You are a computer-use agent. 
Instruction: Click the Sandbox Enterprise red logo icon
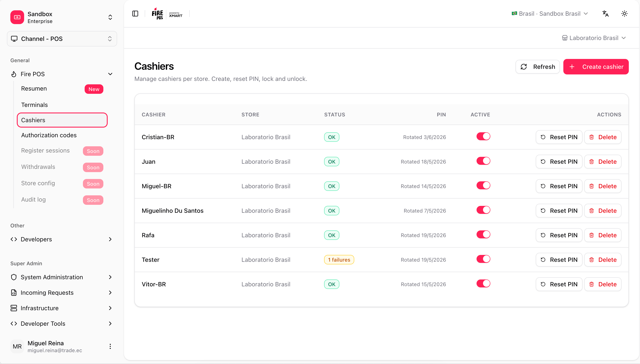[17, 17]
